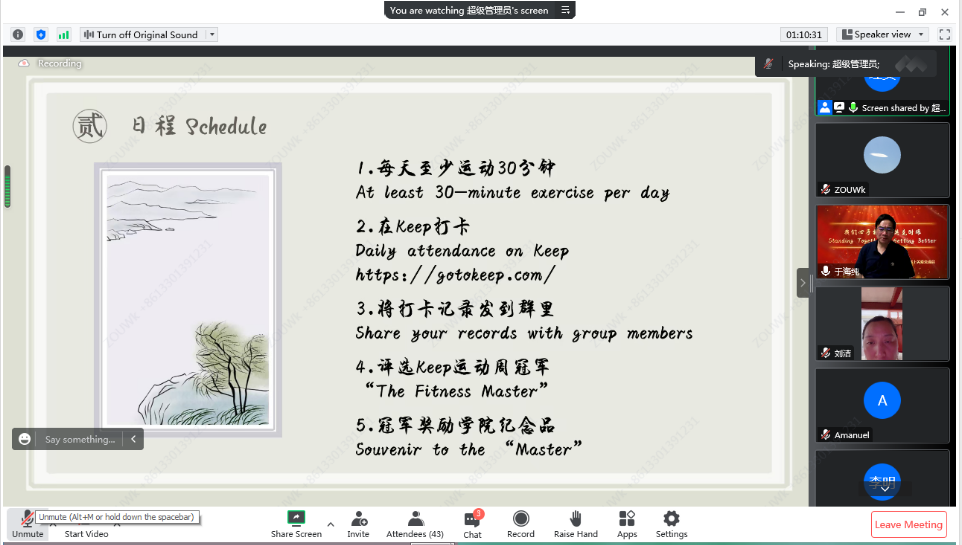The image size is (962, 545).
Task: Click the Speaking indicator muted mic icon
Action: point(768,63)
